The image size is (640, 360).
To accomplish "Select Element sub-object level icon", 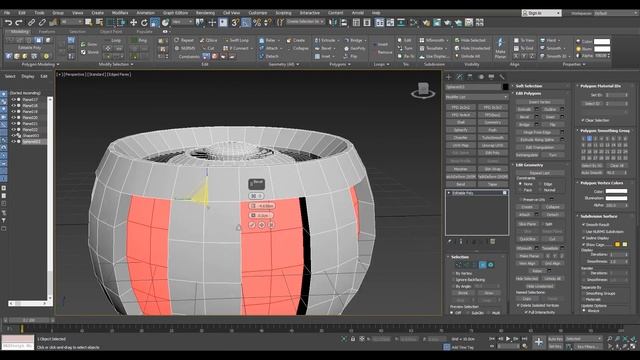I will click(x=491, y=265).
